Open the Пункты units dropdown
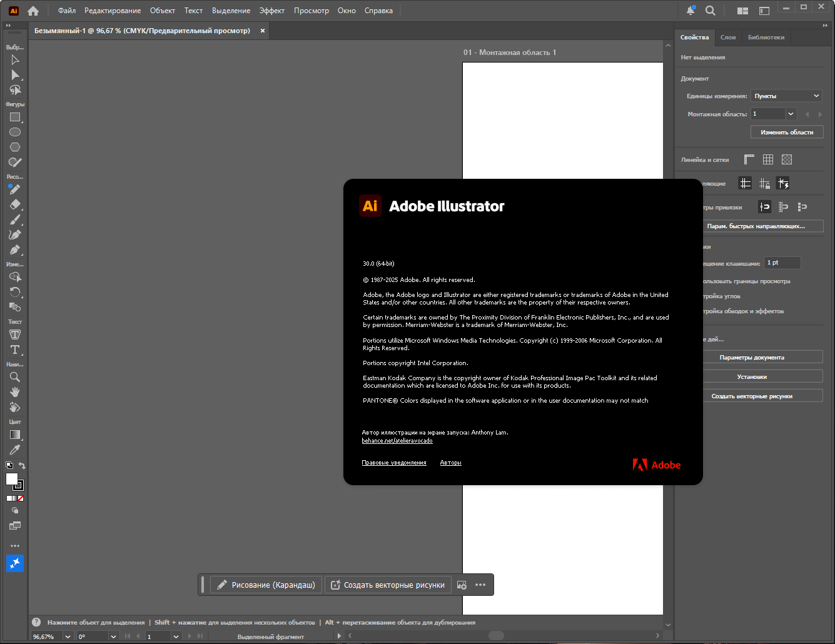 click(786, 96)
